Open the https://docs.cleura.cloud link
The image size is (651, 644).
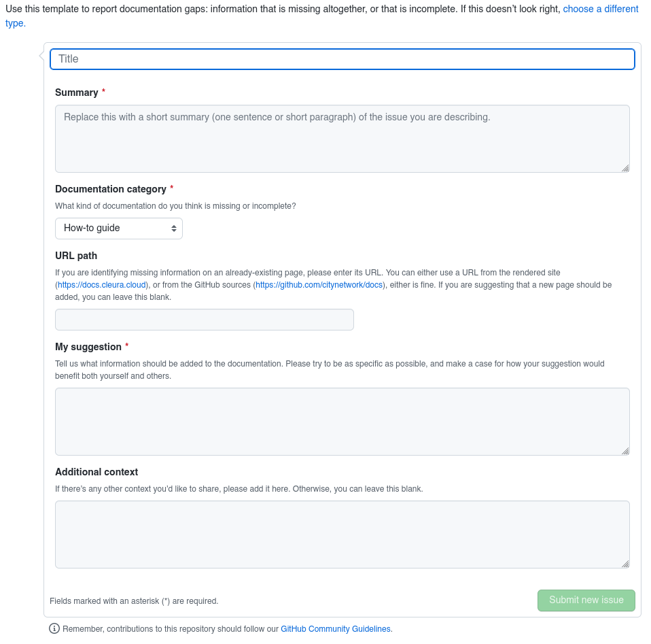[101, 284]
